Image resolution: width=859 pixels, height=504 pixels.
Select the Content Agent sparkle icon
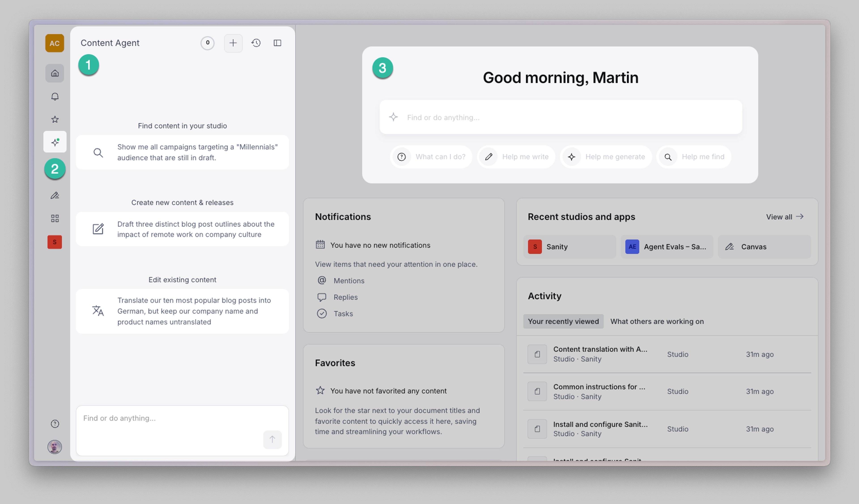(55, 142)
